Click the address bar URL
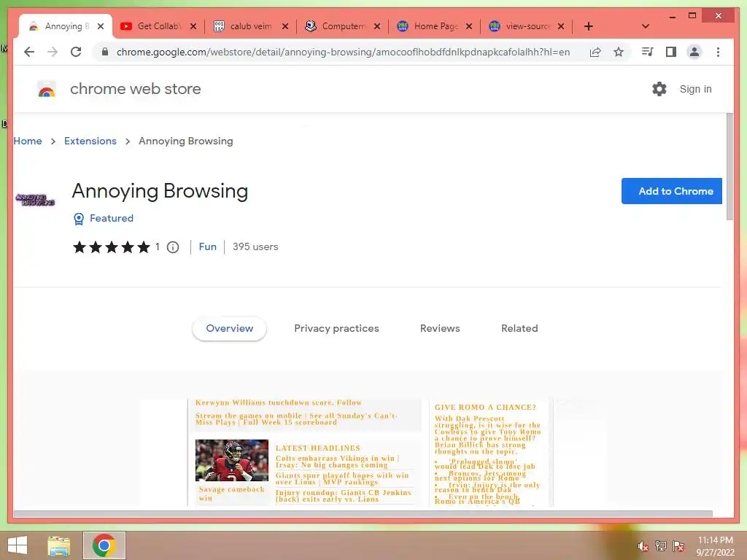 pyautogui.click(x=343, y=52)
